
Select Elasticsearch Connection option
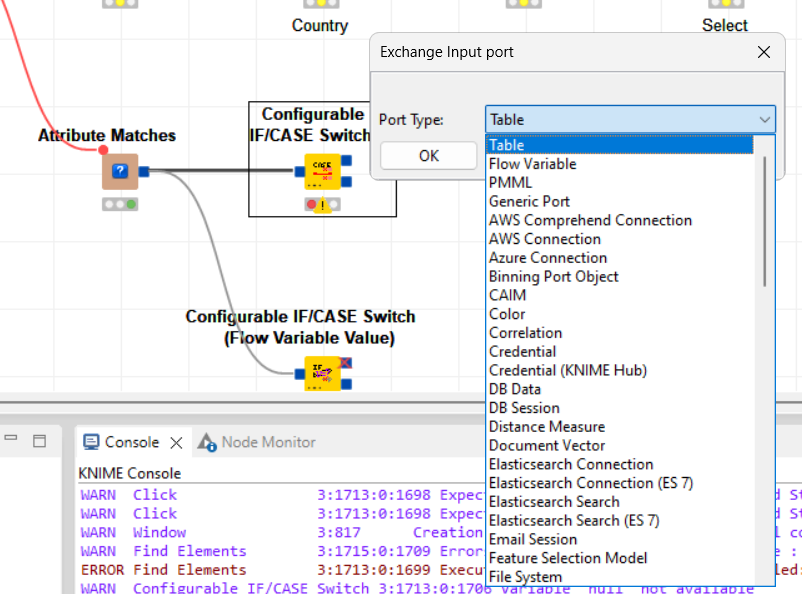point(620,464)
